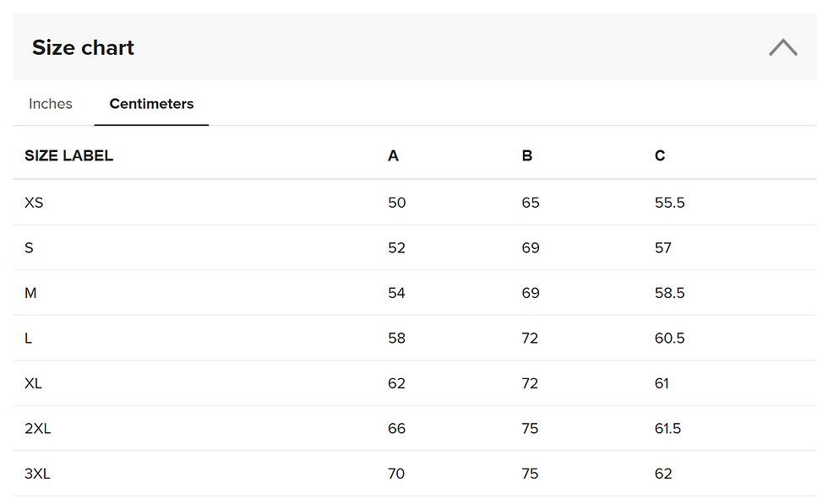Select the Centimeters tab
This screenshot has height=504, width=828.
151,104
